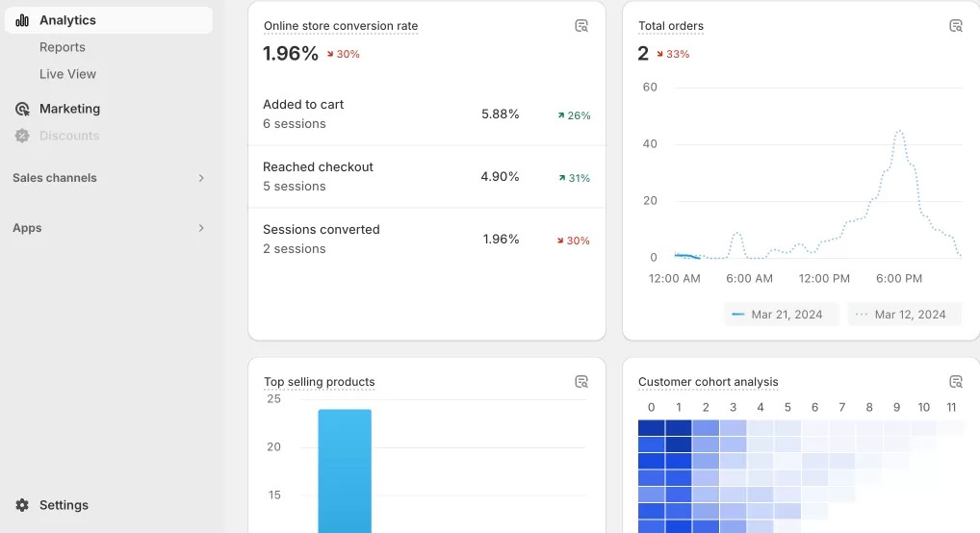
Task: Expand Sales channels chevron
Action: tap(201, 178)
